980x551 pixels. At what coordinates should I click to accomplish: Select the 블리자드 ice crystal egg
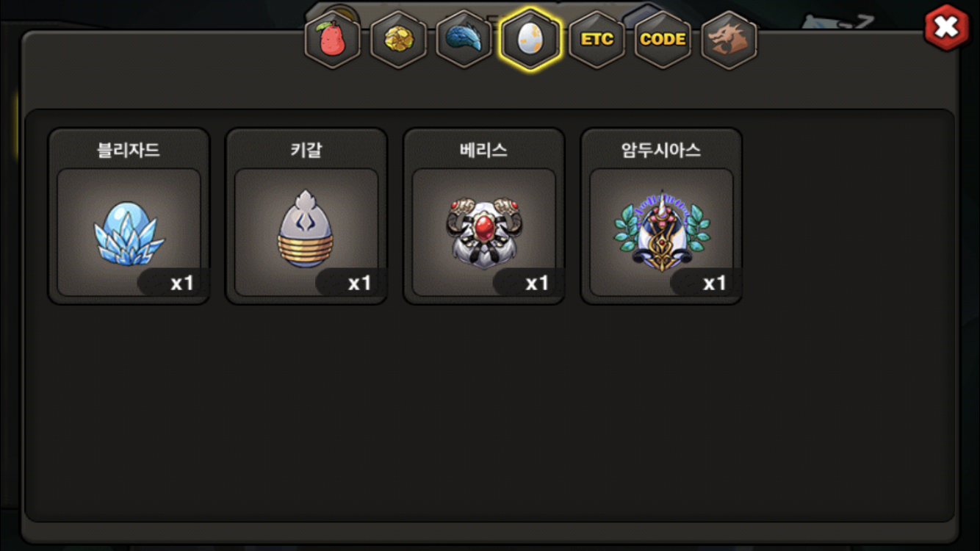click(129, 232)
